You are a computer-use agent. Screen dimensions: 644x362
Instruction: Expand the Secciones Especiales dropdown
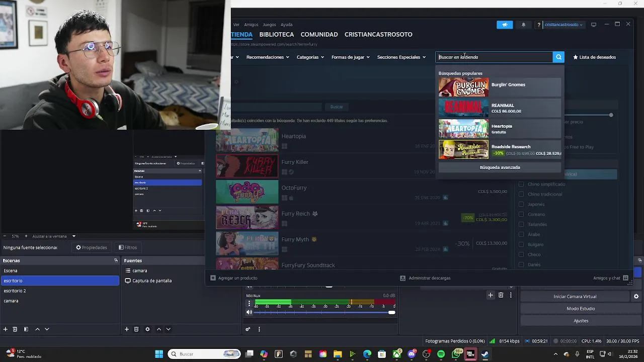coord(401,57)
